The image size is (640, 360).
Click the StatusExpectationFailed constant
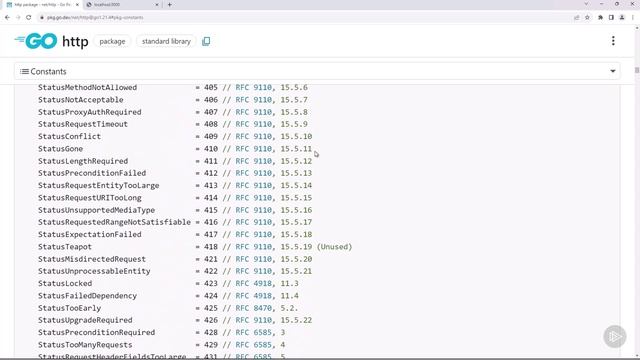[x=90, y=234]
